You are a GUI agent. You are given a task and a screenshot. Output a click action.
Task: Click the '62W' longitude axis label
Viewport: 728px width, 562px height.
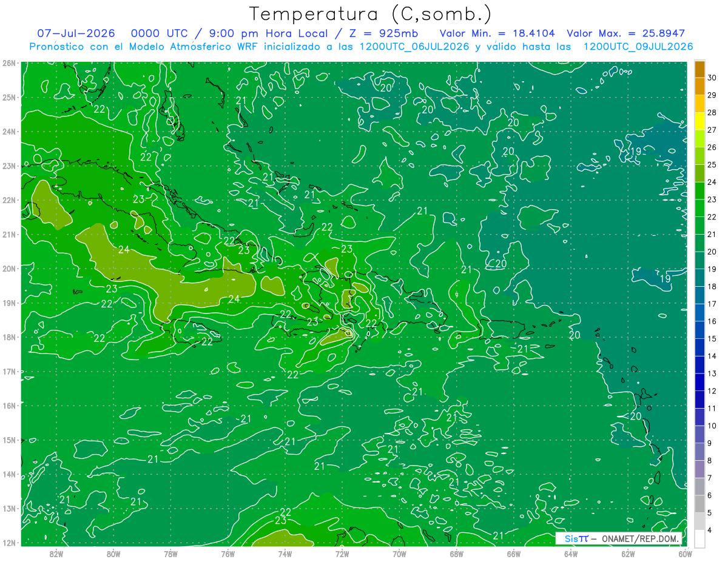click(x=629, y=553)
